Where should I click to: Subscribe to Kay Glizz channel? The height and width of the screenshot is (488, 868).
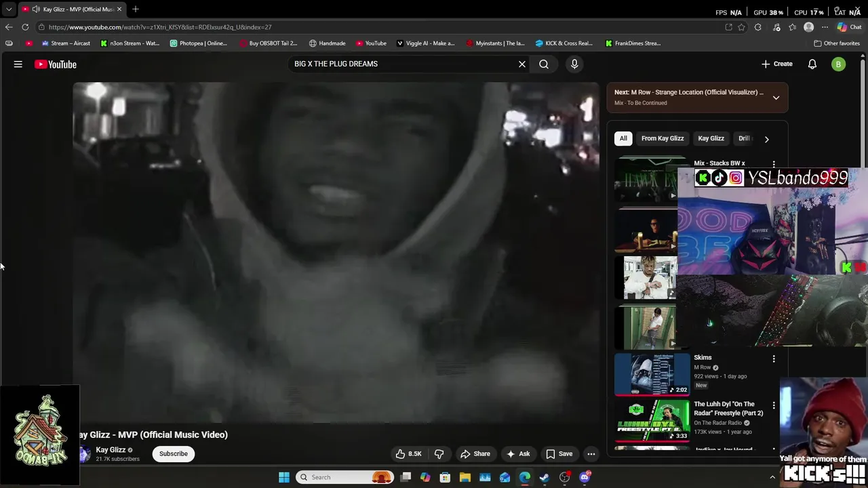[x=174, y=454]
